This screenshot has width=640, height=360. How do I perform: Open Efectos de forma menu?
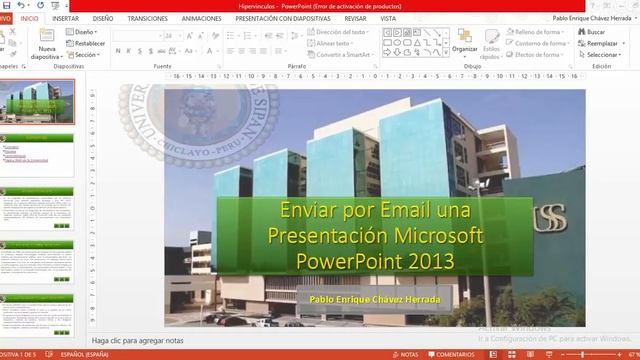pyautogui.click(x=535, y=55)
